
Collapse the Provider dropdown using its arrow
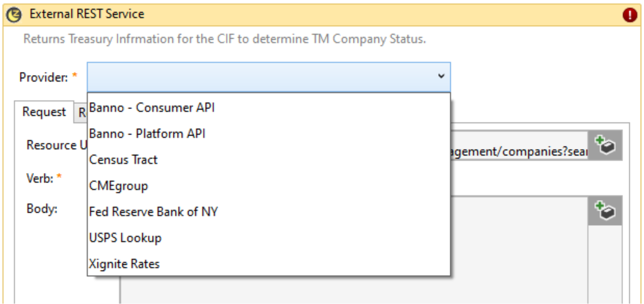pyautogui.click(x=441, y=76)
